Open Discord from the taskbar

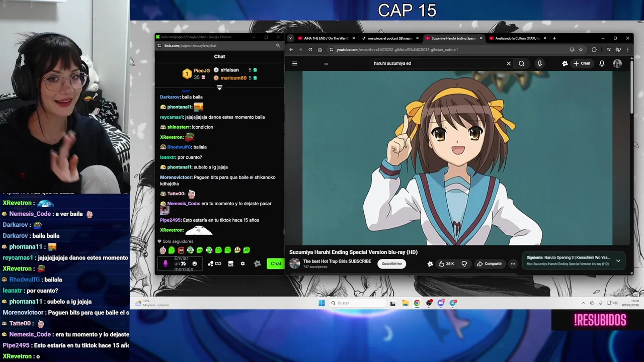tap(441, 303)
